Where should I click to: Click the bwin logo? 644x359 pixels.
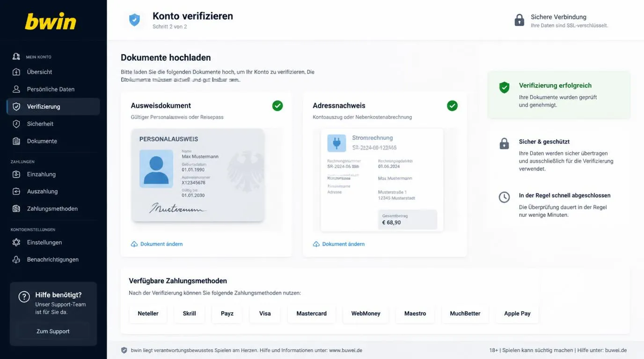[51, 22]
